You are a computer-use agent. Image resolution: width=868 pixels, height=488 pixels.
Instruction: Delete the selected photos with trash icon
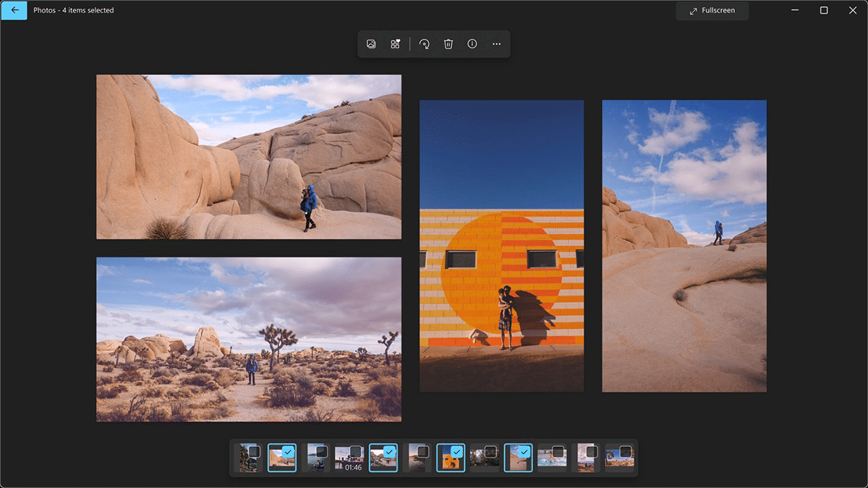(x=448, y=44)
